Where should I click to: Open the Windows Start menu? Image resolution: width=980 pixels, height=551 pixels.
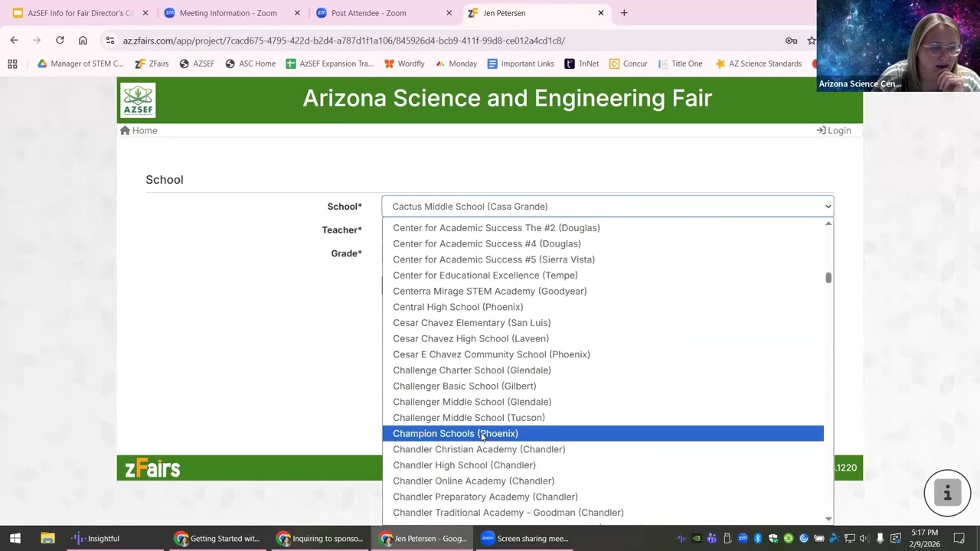pos(15,539)
